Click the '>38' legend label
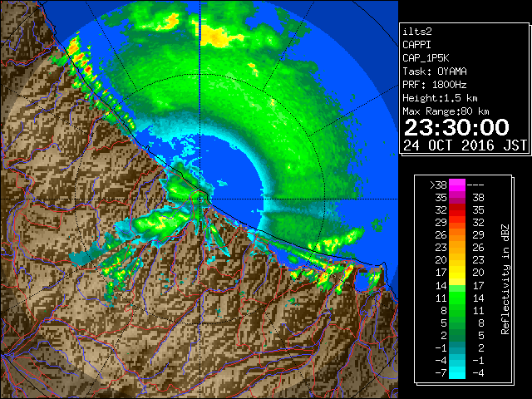The image size is (532, 399). click(x=438, y=185)
